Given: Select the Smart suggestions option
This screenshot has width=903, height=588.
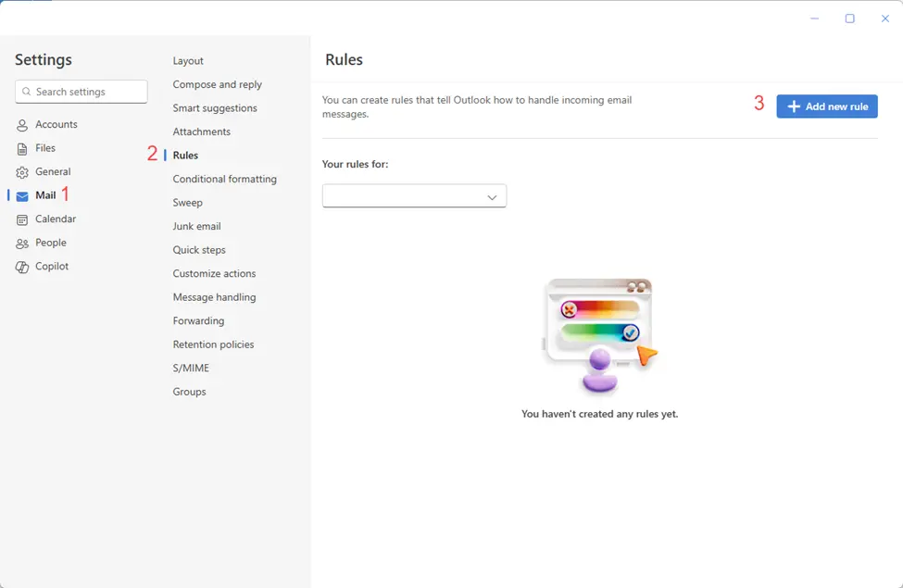Looking at the screenshot, I should pyautogui.click(x=214, y=107).
